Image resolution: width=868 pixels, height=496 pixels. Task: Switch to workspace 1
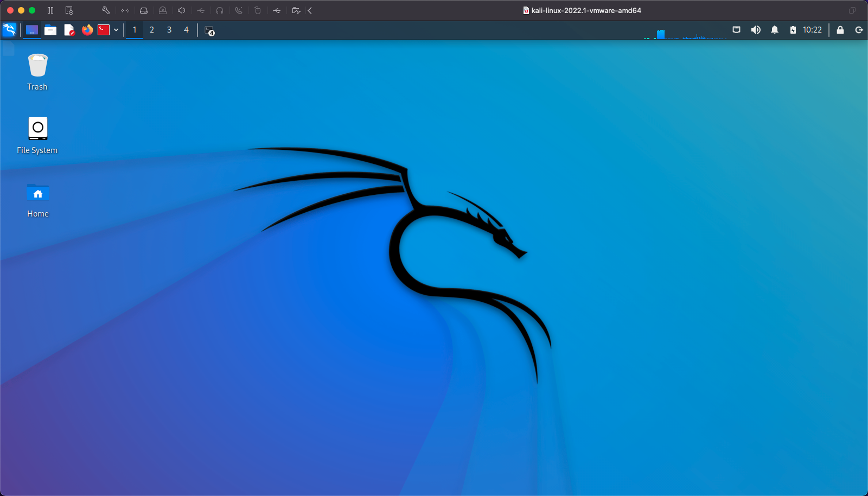tap(135, 30)
